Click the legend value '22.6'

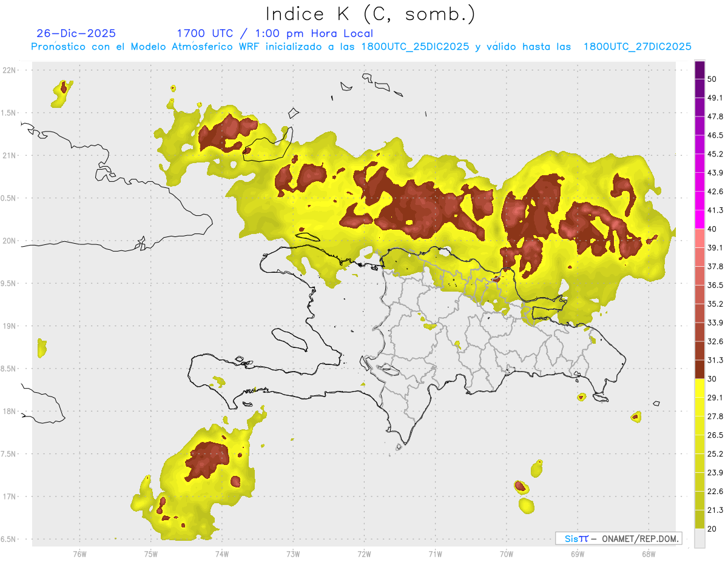pos(715,491)
